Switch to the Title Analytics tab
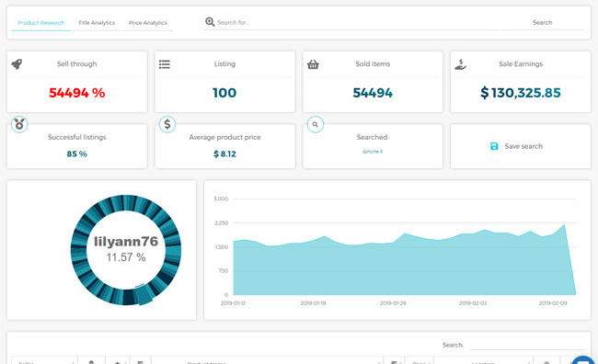 coord(97,23)
